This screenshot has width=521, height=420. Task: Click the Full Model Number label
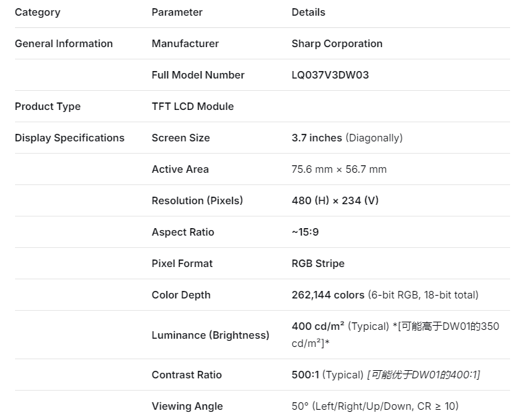[198, 75]
